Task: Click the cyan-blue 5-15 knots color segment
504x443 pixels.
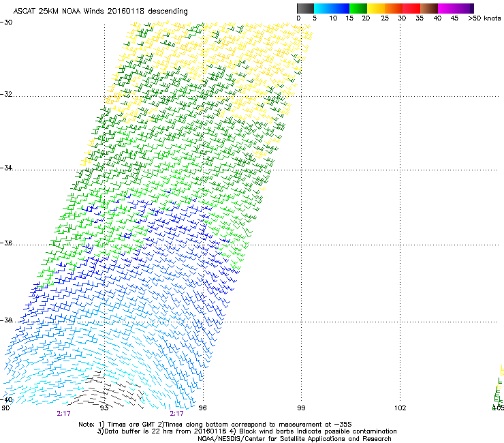Action: [332, 8]
